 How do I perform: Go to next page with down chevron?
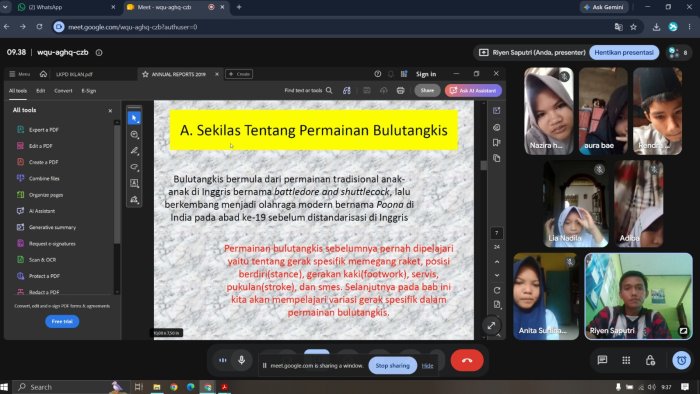tap(497, 275)
